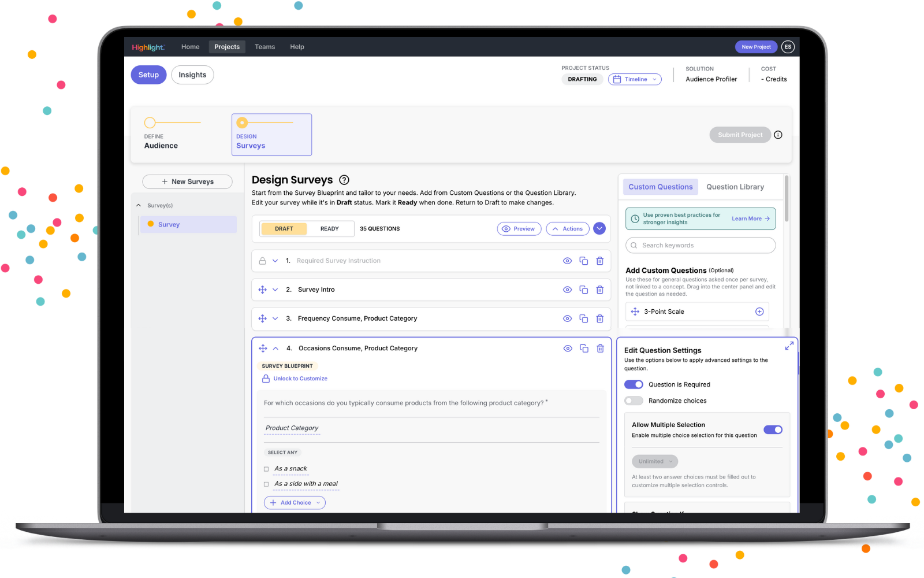Click the drag handle on question 4
924x578 pixels.
pyautogui.click(x=263, y=349)
